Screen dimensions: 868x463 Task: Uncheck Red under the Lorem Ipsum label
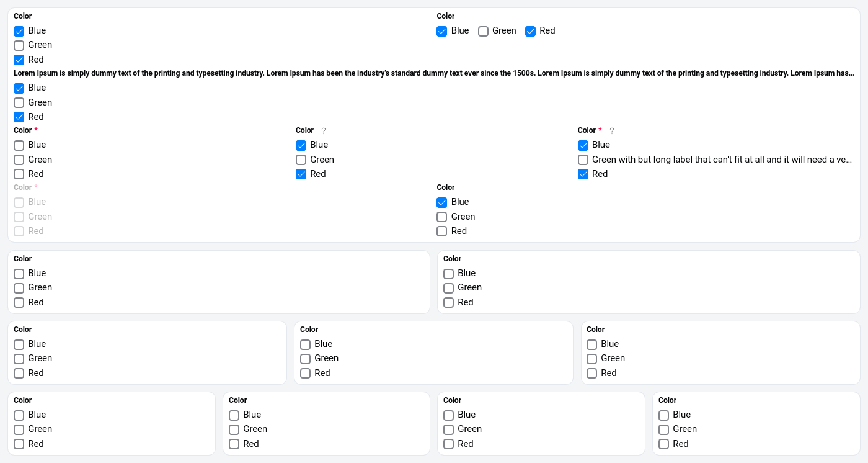click(x=19, y=117)
